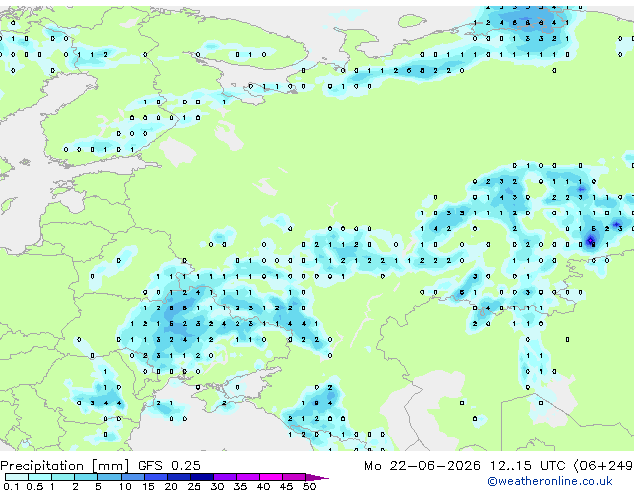
Task: Click the 'Mo 22-06-2026' date text
Action: click(x=422, y=466)
